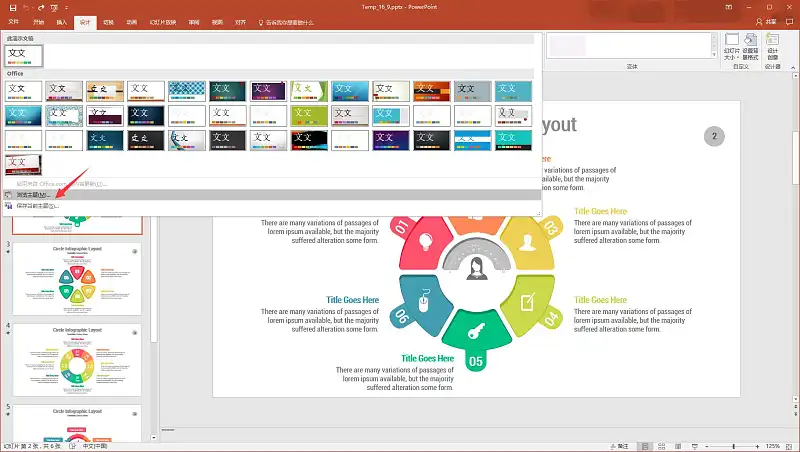Click Save Current Theme (保存当前主题) entry
This screenshot has height=452, width=800.
point(36,206)
